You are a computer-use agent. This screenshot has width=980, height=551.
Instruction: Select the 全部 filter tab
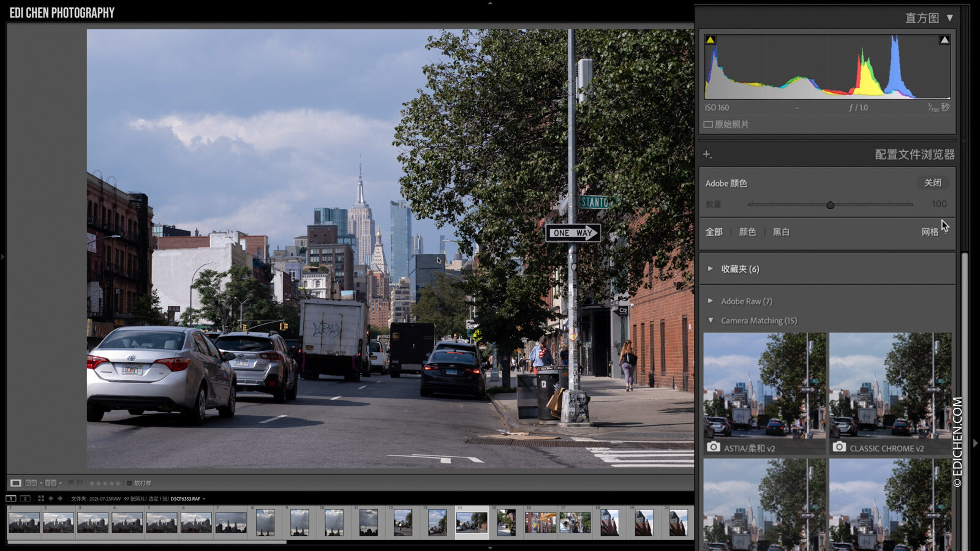click(714, 232)
